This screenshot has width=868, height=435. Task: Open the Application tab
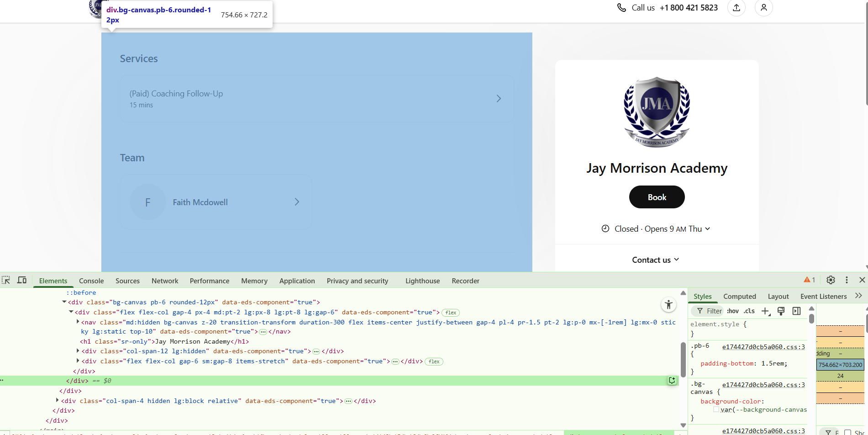tap(297, 281)
